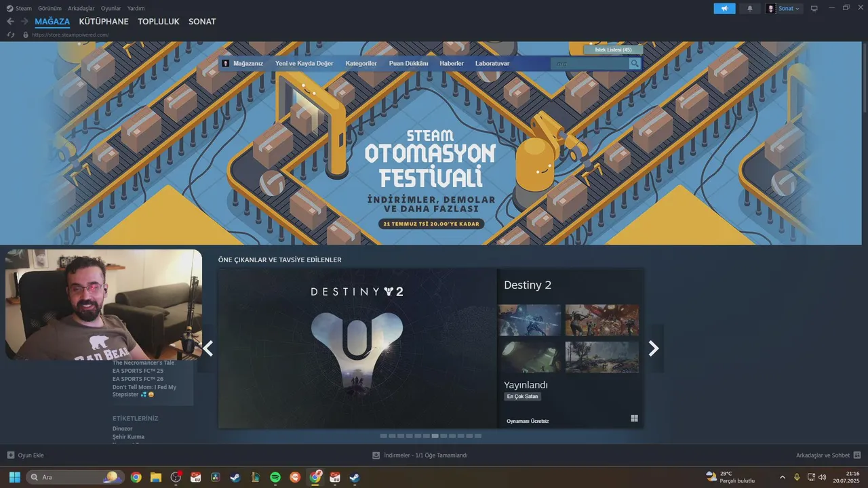Open the Steam menu
Image resolution: width=868 pixels, height=488 pixels.
click(24, 8)
